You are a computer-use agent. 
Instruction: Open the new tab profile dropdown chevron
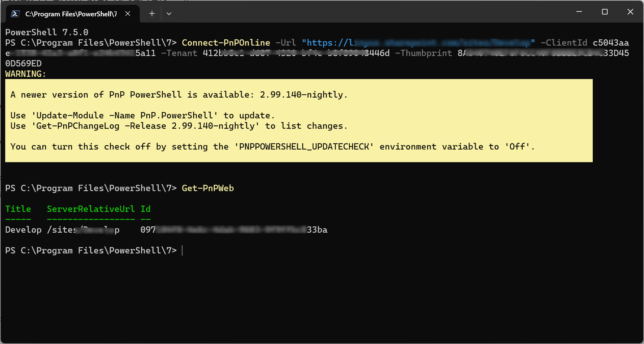pos(169,13)
